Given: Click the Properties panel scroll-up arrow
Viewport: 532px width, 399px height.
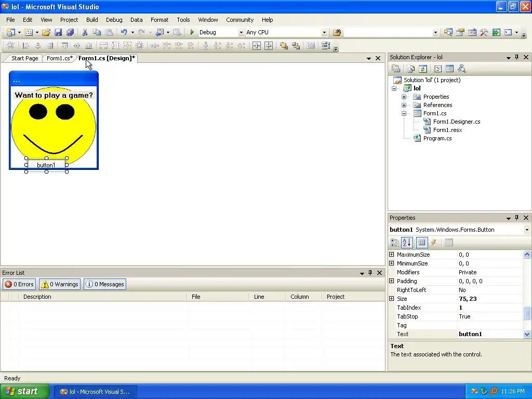Looking at the screenshot, I should coord(527,255).
